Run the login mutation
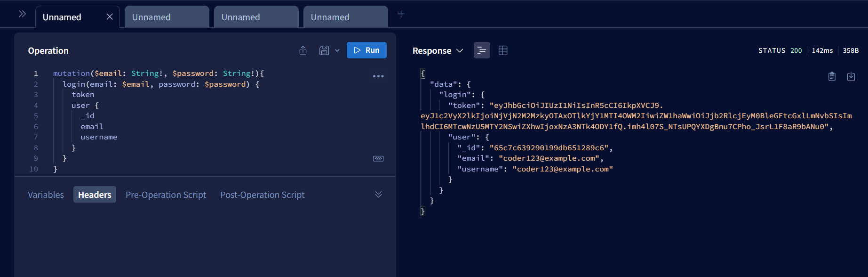 [366, 50]
